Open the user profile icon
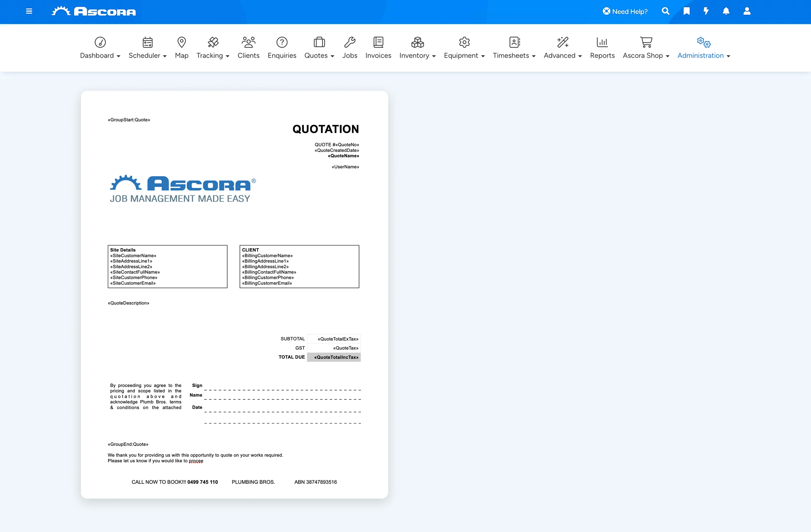 747,11
